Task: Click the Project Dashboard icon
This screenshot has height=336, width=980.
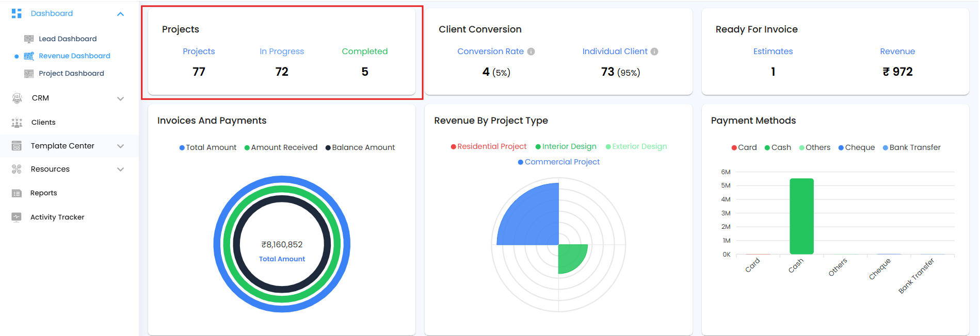Action: 29,73
